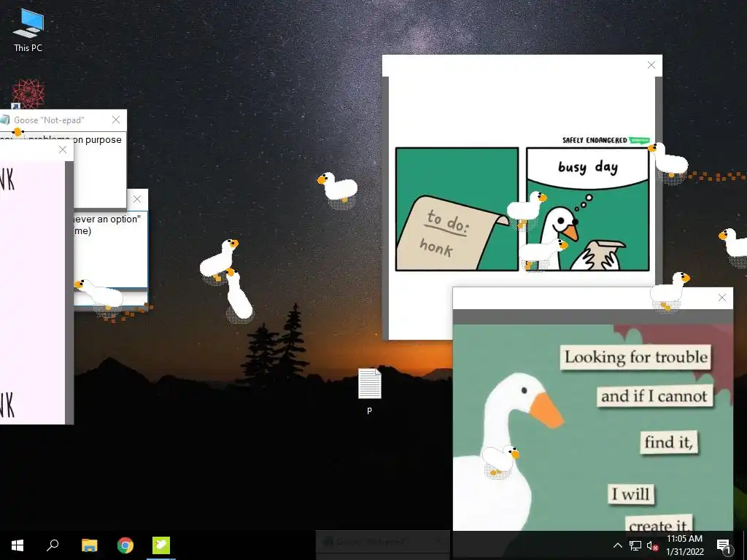Select the red mandala shortcut icon on desktop
The image size is (747, 560).
[28, 94]
